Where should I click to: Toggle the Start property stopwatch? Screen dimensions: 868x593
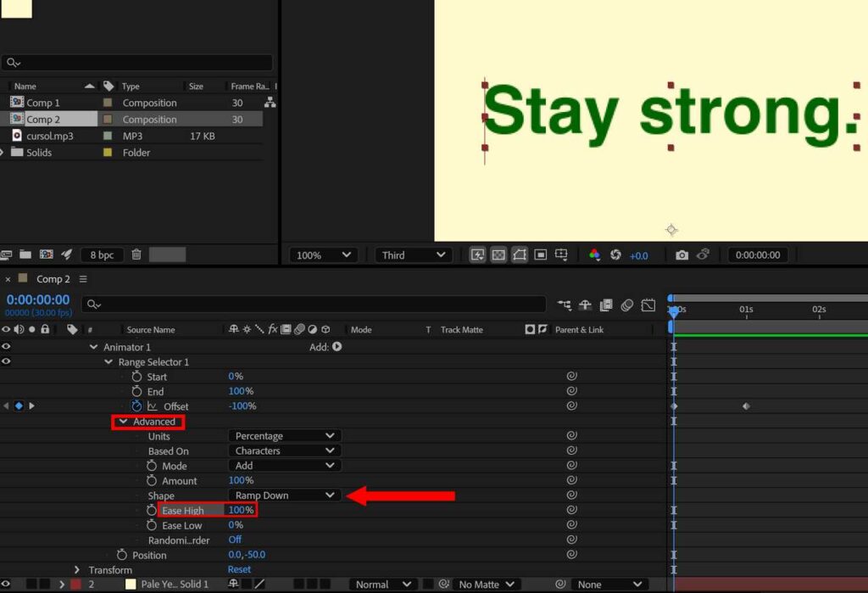point(136,377)
